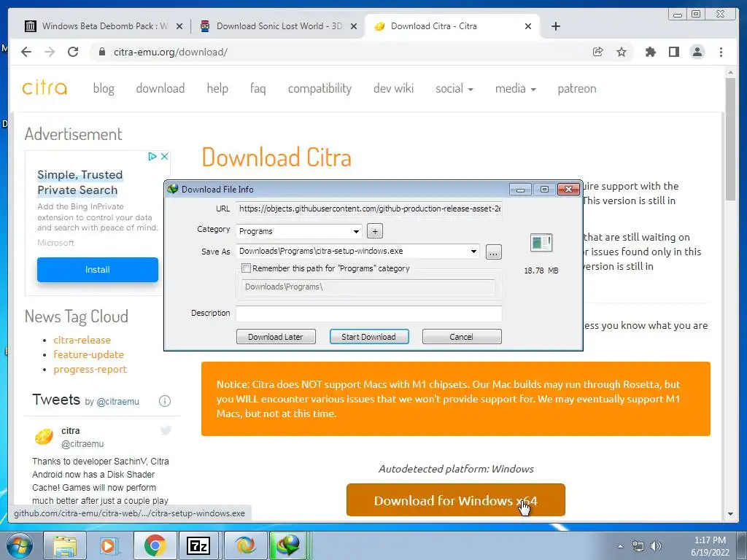Open the Internet Download Manager taskbar icon
Image resolution: width=747 pixels, height=560 pixels.
pos(289,545)
